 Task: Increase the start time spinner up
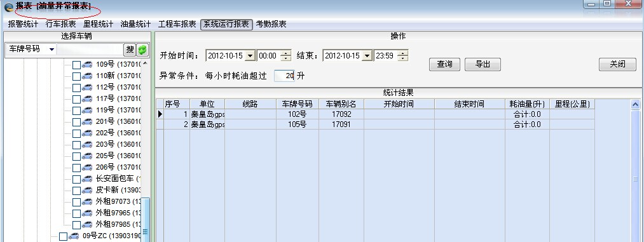[x=287, y=53]
